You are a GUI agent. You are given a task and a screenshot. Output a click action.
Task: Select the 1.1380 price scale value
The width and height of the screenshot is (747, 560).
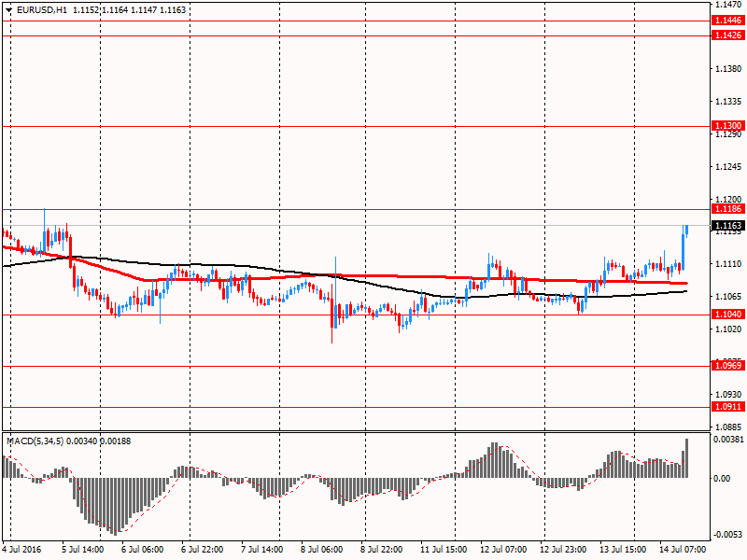729,68
